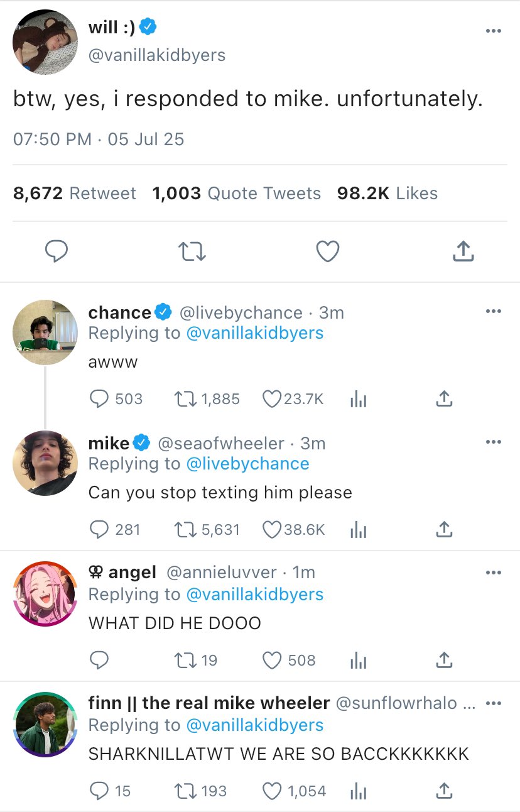Open mike's profile picture

click(45, 463)
